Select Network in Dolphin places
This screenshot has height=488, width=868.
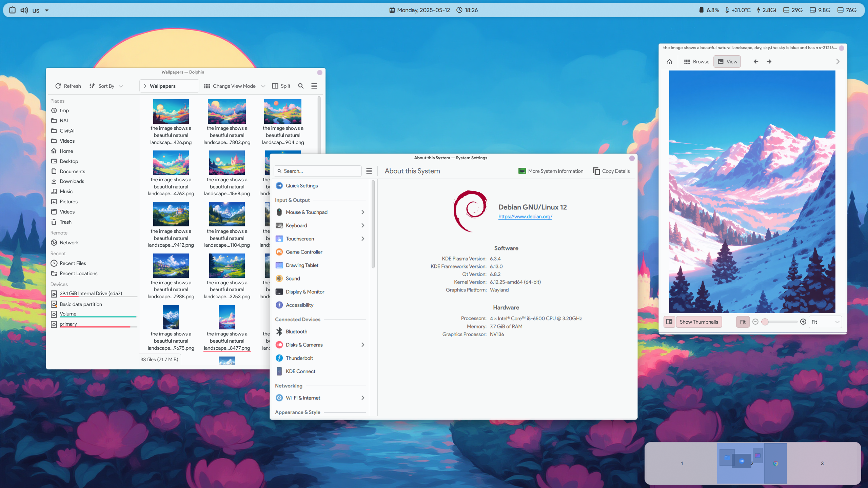point(93,243)
